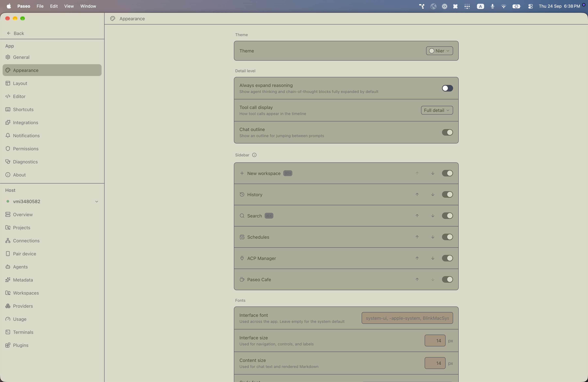Viewport: 588px width, 382px height.
Task: Click the Agents robot icon
Action: coord(8,267)
